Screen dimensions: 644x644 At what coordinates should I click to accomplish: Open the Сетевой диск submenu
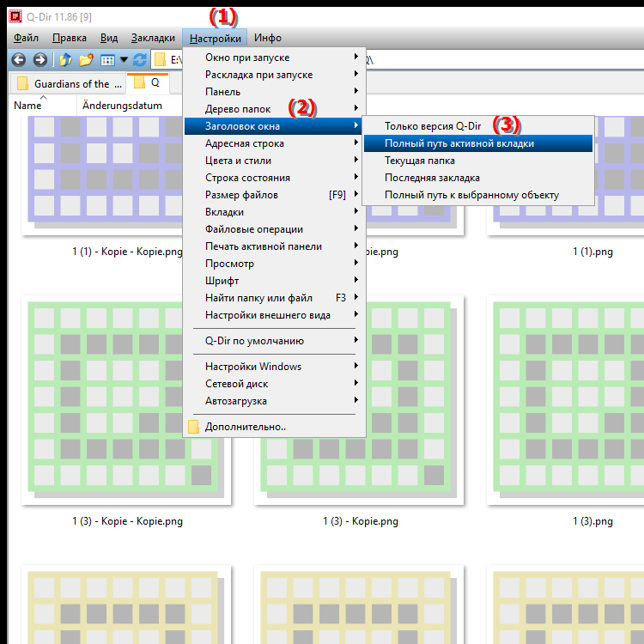[x=274, y=384]
